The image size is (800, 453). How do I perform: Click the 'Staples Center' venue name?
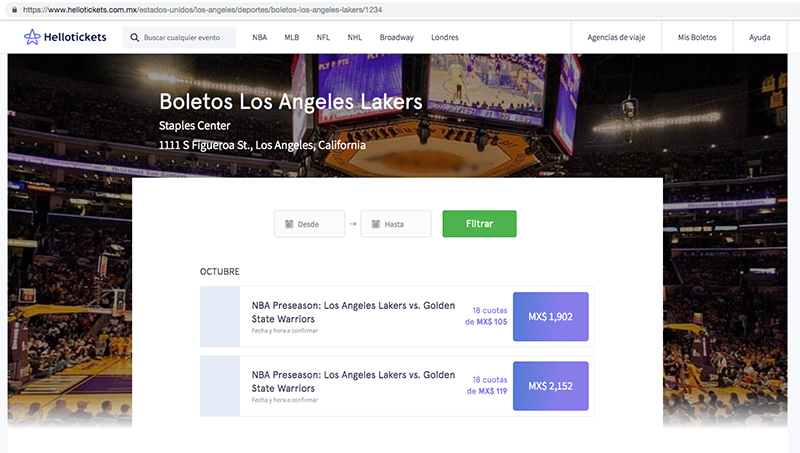click(194, 125)
